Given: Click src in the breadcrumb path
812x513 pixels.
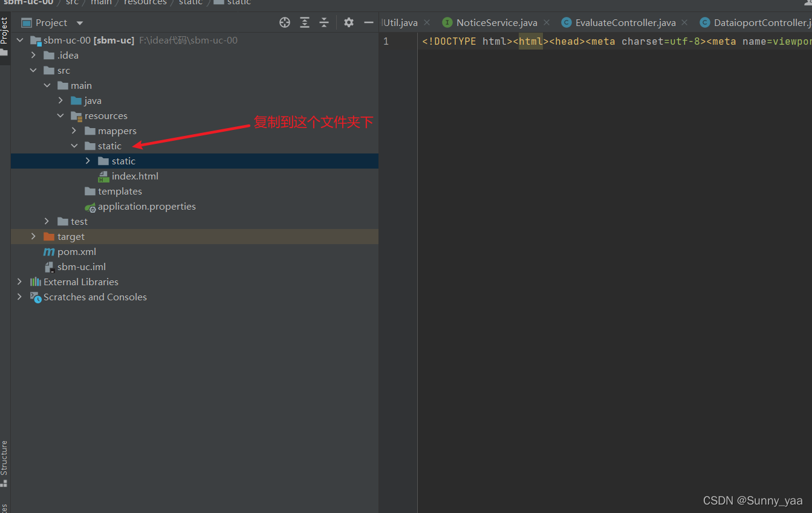Looking at the screenshot, I should coord(72,2).
